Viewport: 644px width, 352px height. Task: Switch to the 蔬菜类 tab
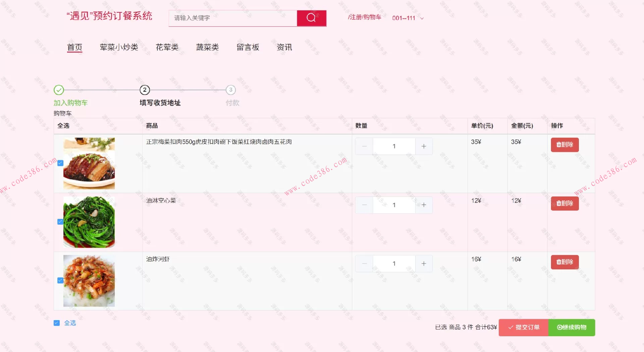[207, 47]
